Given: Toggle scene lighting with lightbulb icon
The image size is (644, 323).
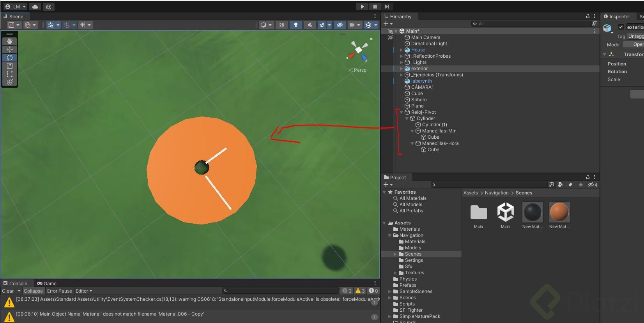Looking at the screenshot, I should point(296,25).
